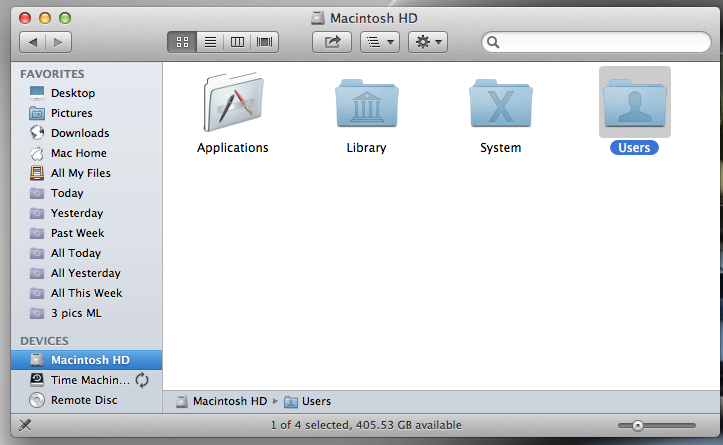This screenshot has width=723, height=445.
Task: Click the Macintosh HD title bar icon
Action: (317, 18)
